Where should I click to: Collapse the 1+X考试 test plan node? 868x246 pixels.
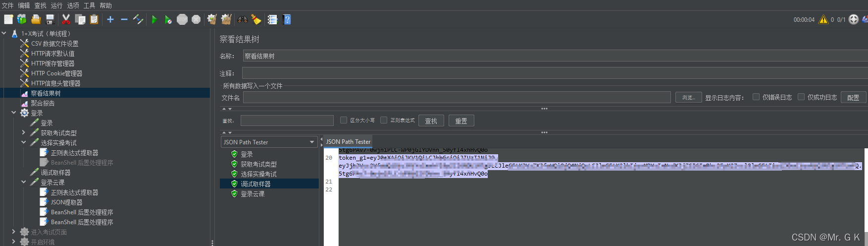point(4,33)
